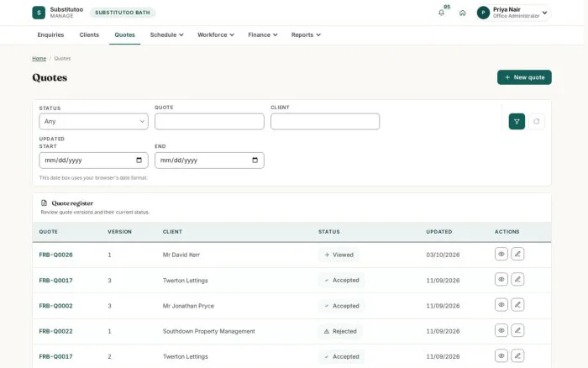Expand the Reports menu
588x368 pixels.
306,35
